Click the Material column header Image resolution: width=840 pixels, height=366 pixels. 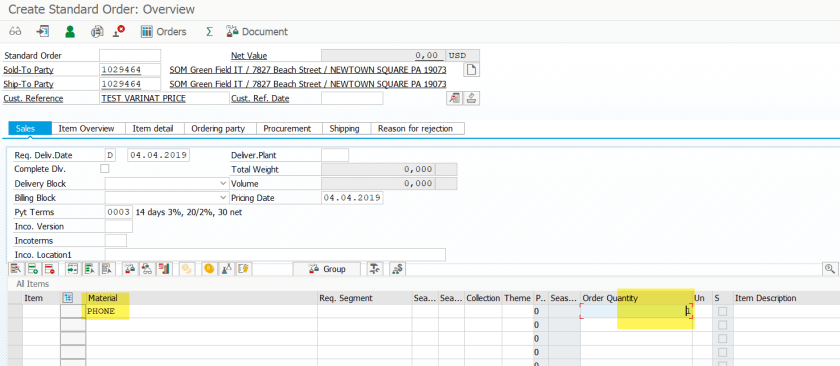[x=201, y=298]
